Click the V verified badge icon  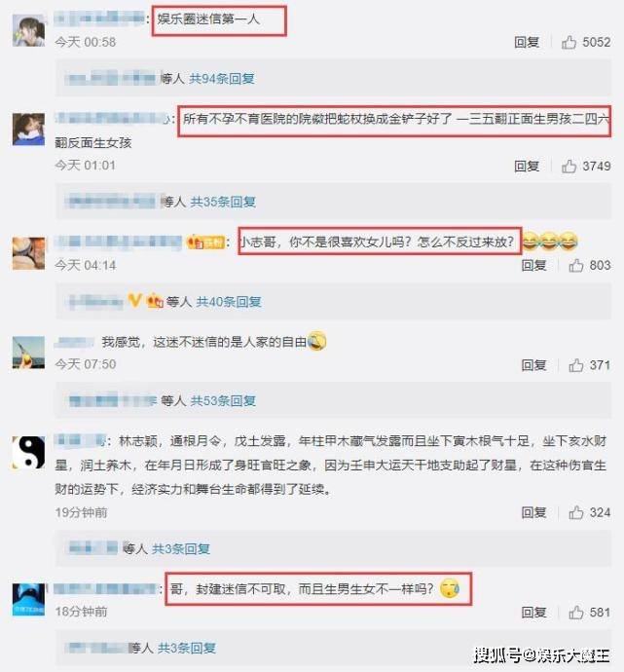tap(134, 301)
